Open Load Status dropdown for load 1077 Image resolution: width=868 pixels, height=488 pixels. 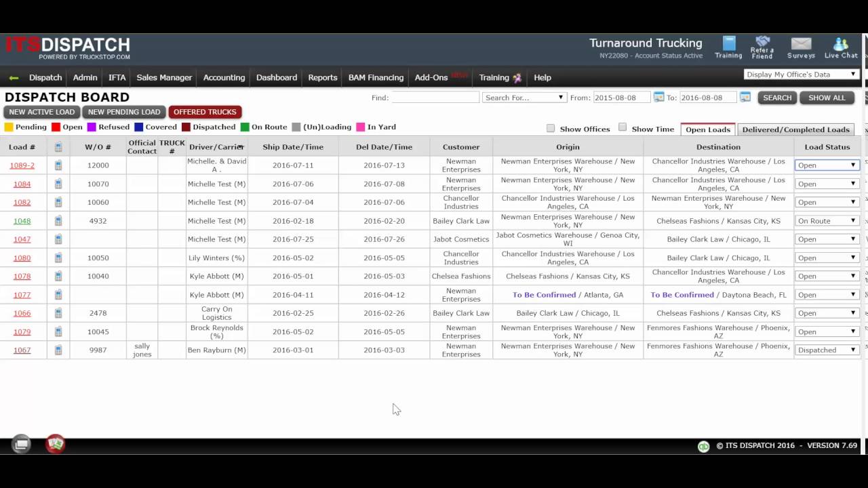(827, 295)
